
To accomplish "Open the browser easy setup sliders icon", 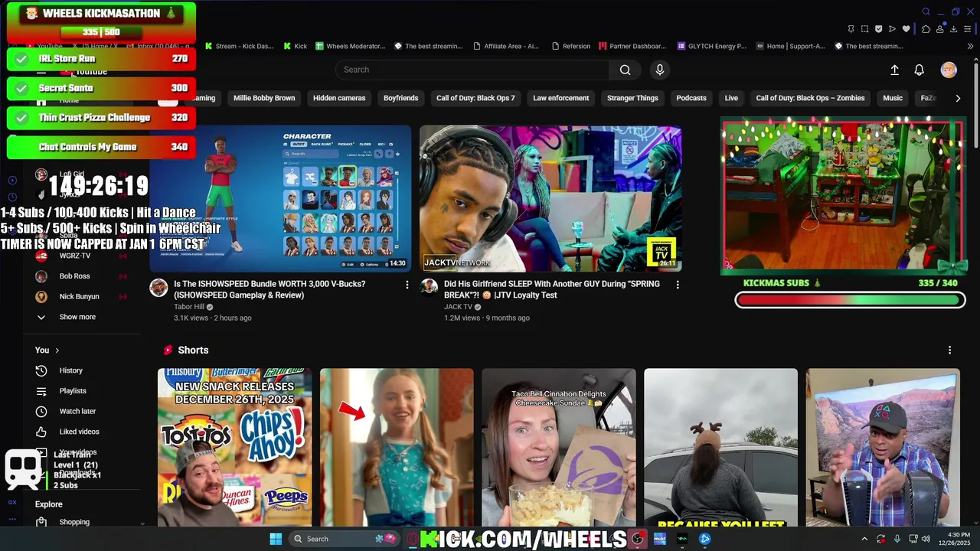I will tap(969, 29).
